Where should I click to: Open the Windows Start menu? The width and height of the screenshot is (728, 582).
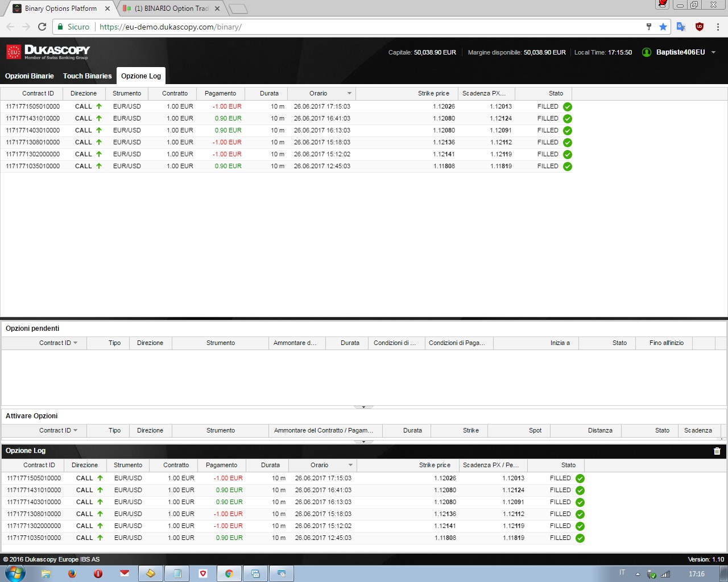coord(15,573)
